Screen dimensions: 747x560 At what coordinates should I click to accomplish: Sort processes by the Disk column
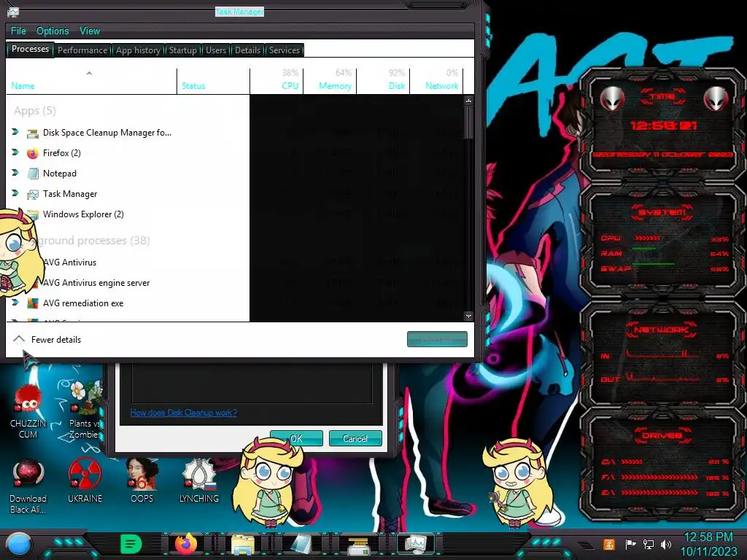point(383,81)
